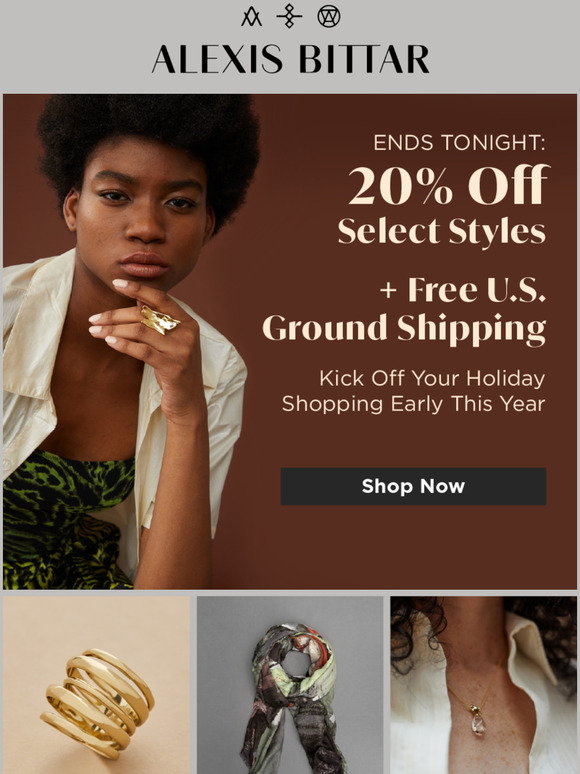This screenshot has width=580, height=774.
Task: Click the model portrait in hero banner
Action: (131, 342)
